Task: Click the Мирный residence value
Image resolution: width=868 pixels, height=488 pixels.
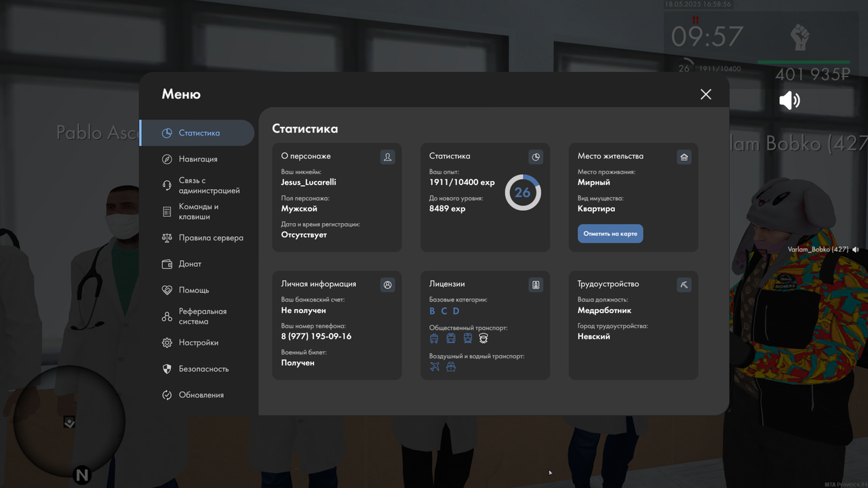Action: point(594,182)
